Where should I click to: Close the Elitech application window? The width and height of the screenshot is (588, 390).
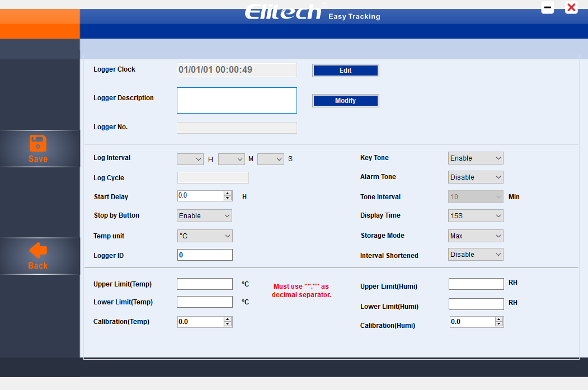[571, 8]
